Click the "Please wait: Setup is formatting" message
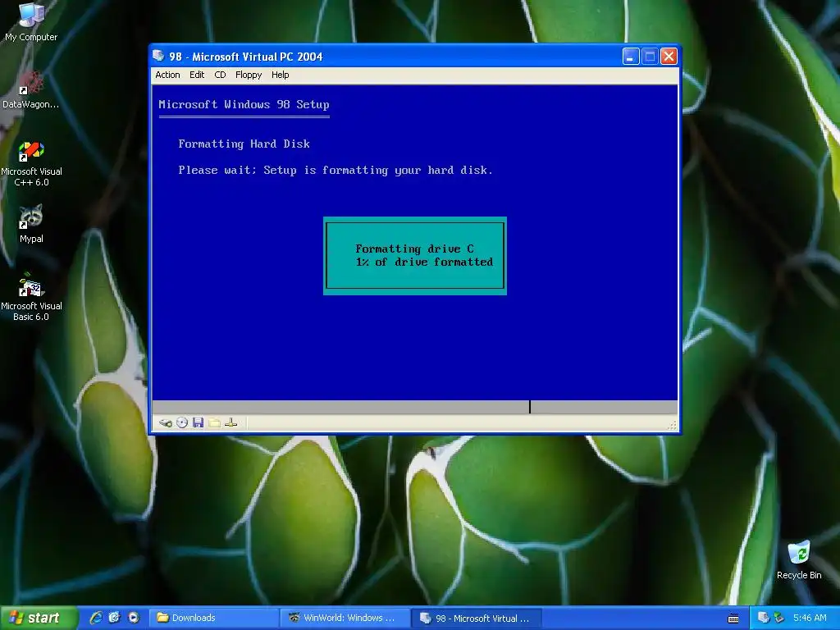This screenshot has height=630, width=840. [336, 171]
